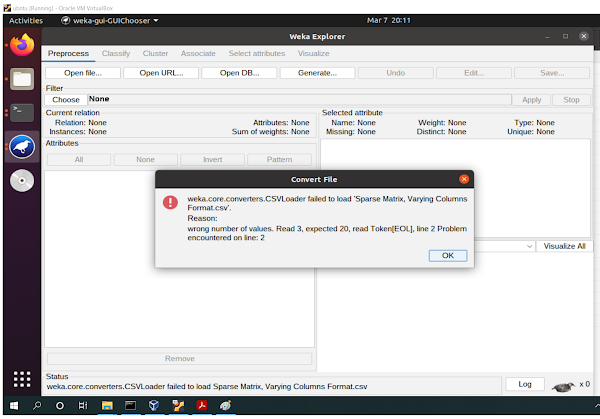Switch to the Preprocess tab
The image size is (600, 419).
(x=68, y=54)
